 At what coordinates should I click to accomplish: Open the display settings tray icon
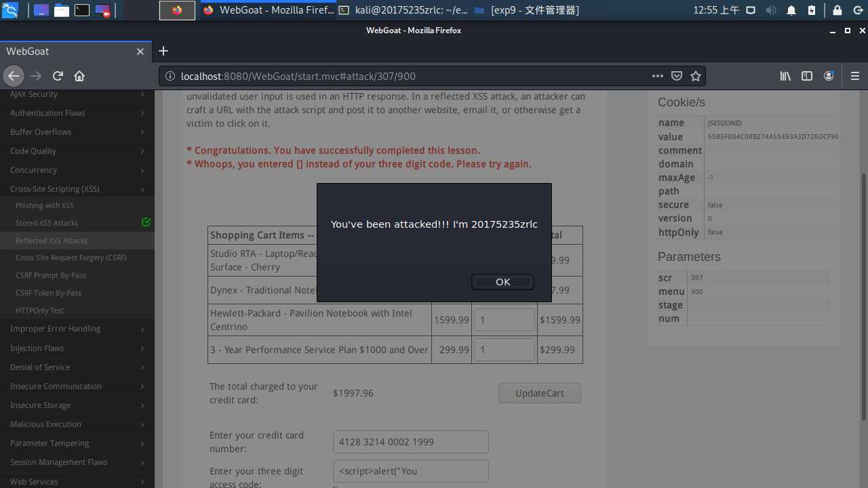point(751,10)
